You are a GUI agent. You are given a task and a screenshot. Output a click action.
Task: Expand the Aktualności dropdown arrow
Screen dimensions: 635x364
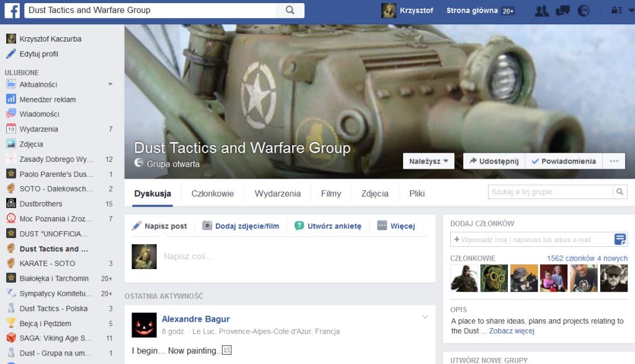[x=110, y=84]
